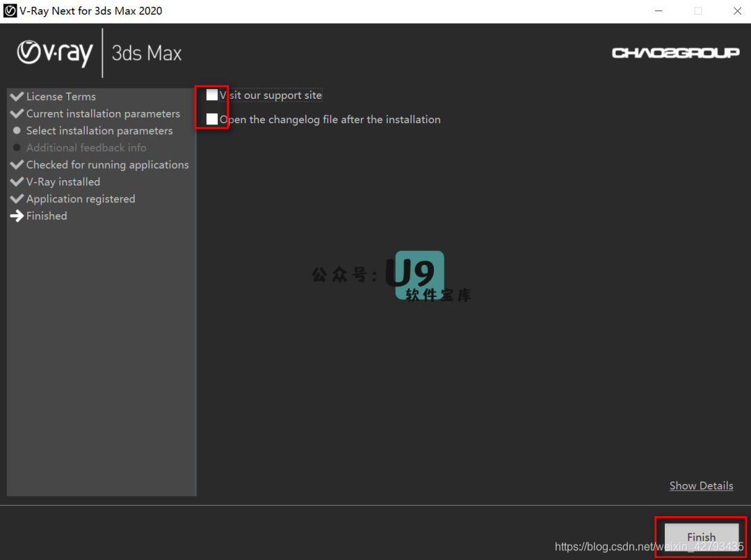751x560 pixels.
Task: Click the checkmark beside Application registered
Action: pyautogui.click(x=17, y=199)
